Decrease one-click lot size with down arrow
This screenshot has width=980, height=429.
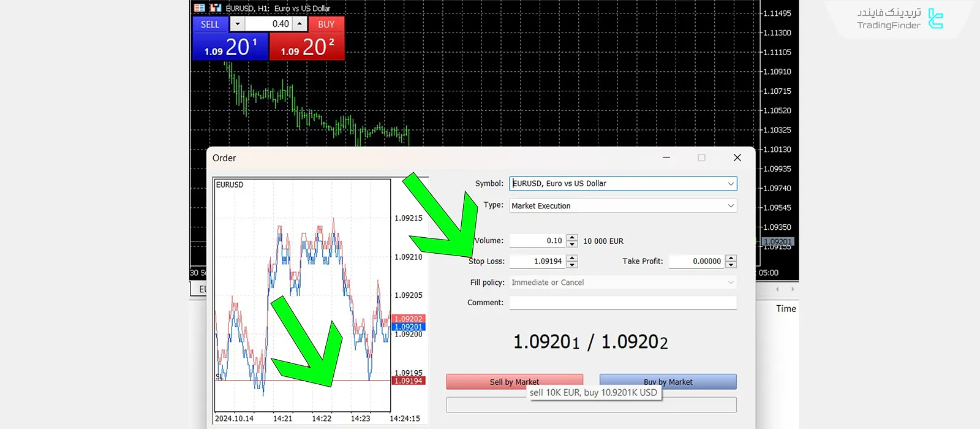[x=238, y=24]
